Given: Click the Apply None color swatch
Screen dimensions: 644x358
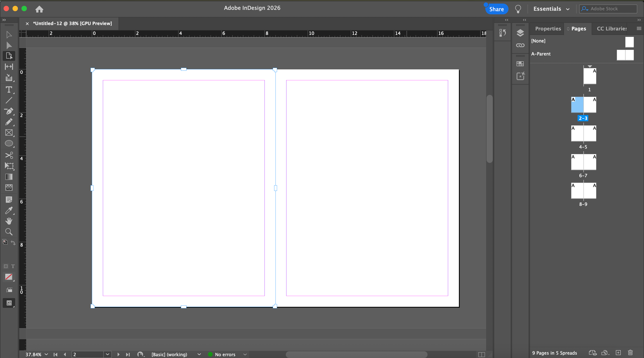Looking at the screenshot, I should coord(9,277).
